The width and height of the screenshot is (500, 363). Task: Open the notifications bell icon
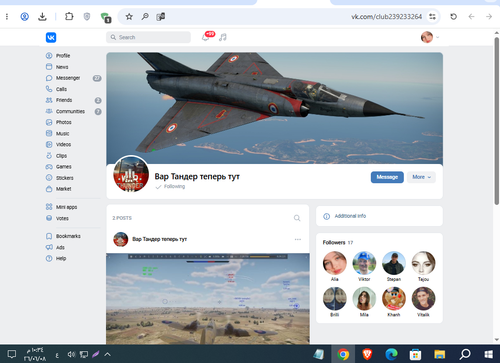coord(206,37)
